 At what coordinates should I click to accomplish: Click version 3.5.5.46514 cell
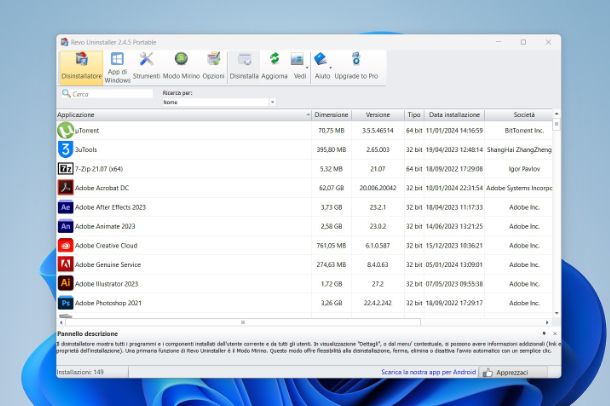[x=378, y=131]
